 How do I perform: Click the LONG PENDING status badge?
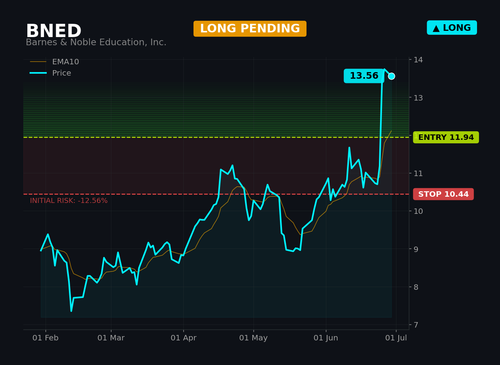(250, 29)
